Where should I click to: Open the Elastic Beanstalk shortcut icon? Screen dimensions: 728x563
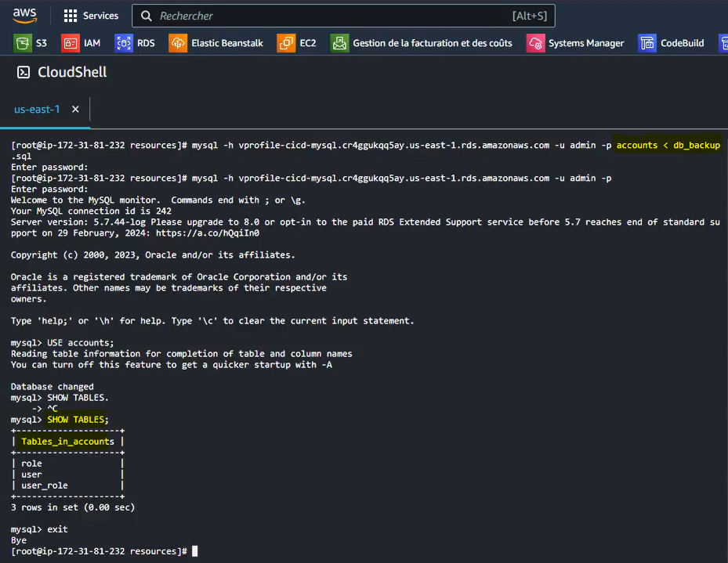tap(178, 43)
